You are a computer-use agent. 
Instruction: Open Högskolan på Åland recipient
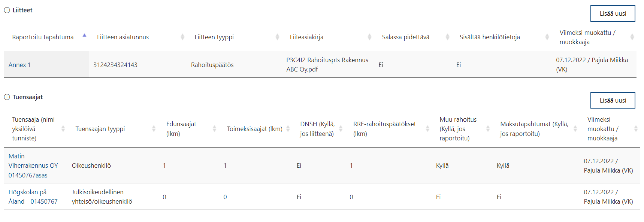(x=33, y=197)
